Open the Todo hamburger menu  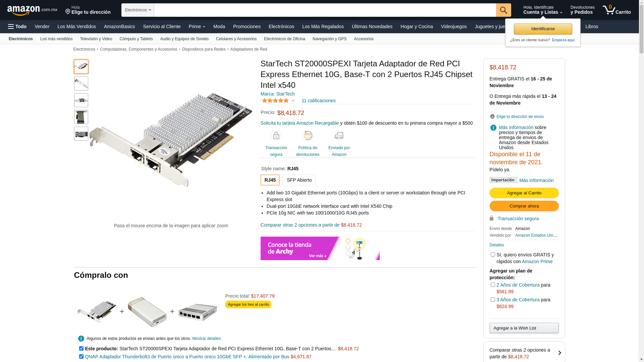[x=17, y=26]
